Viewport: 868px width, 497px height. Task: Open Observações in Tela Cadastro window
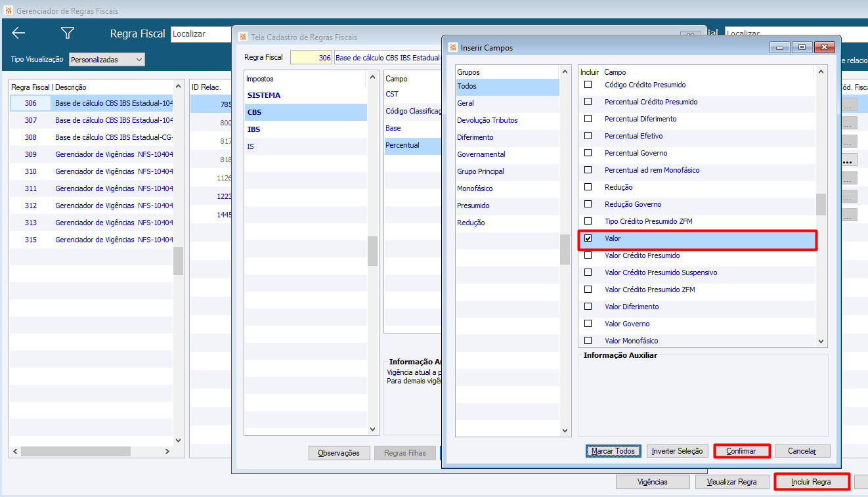[339, 453]
